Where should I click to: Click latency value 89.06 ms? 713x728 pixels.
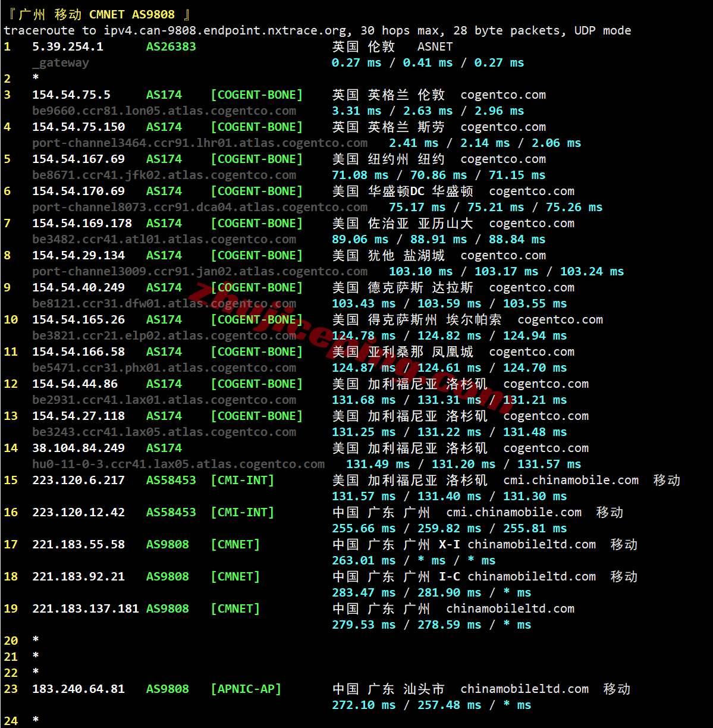(360, 239)
